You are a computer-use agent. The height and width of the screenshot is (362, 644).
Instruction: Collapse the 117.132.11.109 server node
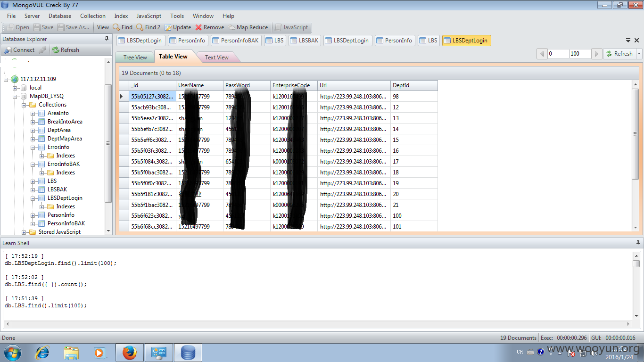point(6,79)
